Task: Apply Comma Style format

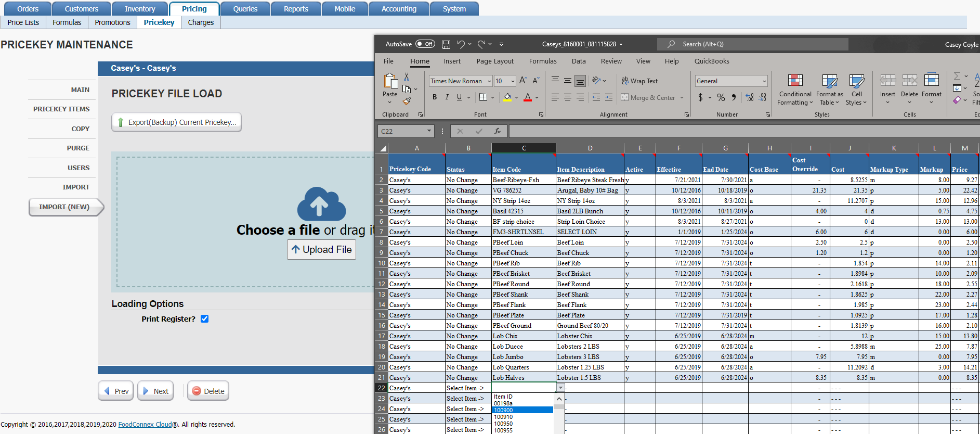Action: (x=734, y=97)
